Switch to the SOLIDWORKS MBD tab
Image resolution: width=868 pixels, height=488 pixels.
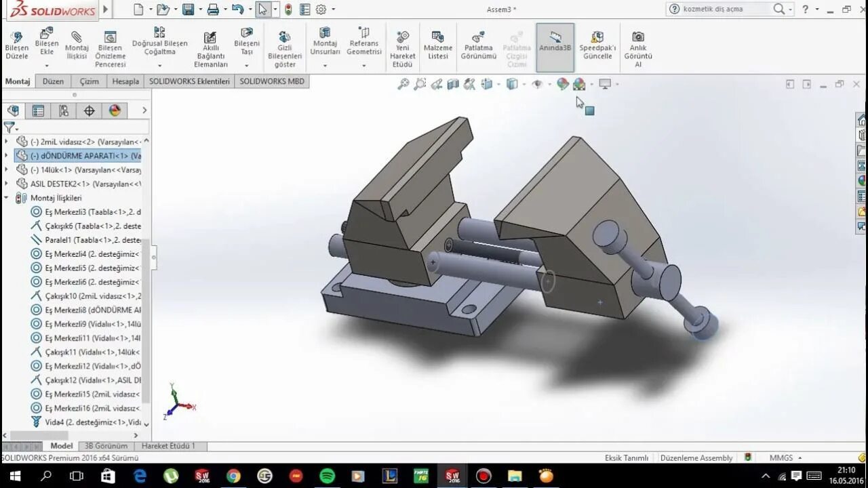pos(271,81)
